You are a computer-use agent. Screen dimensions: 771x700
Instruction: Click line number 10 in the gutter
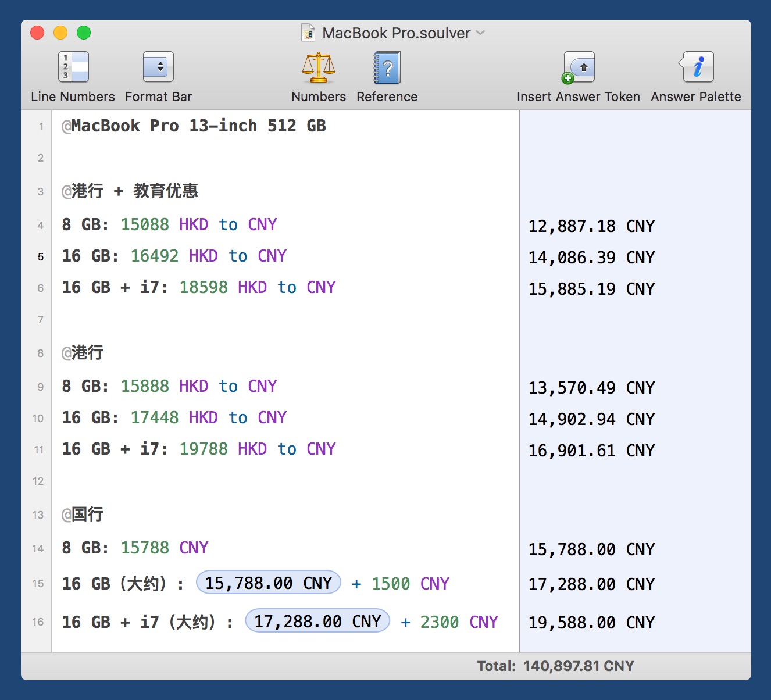coord(38,418)
